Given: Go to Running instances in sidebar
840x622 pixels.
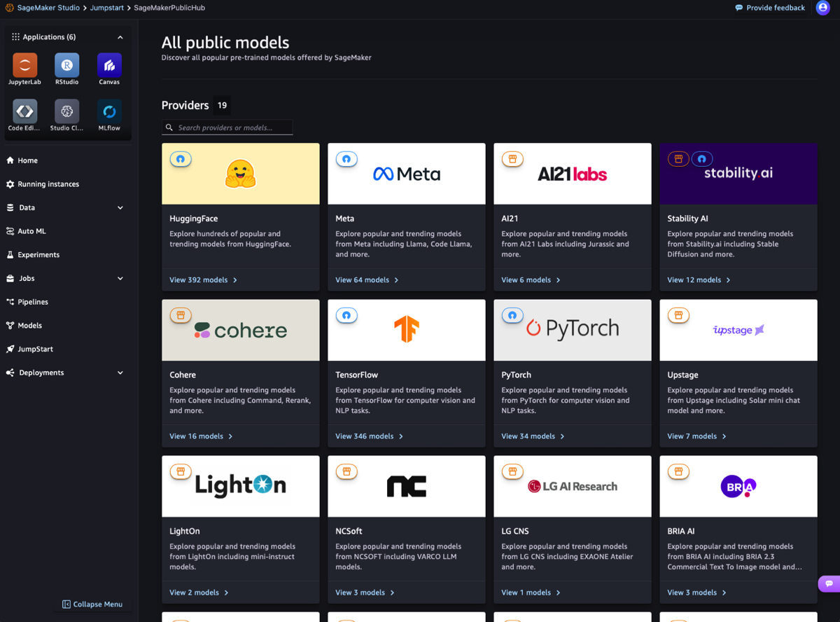Looking at the screenshot, I should [48, 184].
